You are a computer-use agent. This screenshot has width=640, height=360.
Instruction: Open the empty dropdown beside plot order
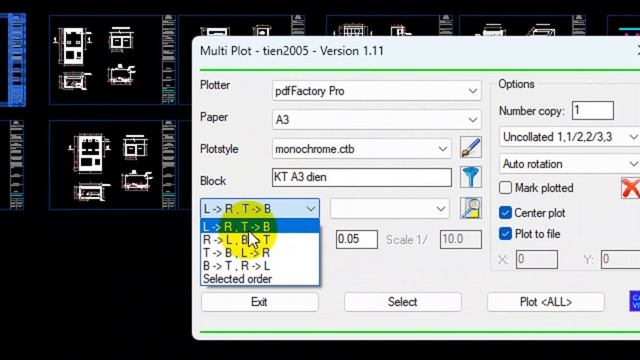coord(389,209)
